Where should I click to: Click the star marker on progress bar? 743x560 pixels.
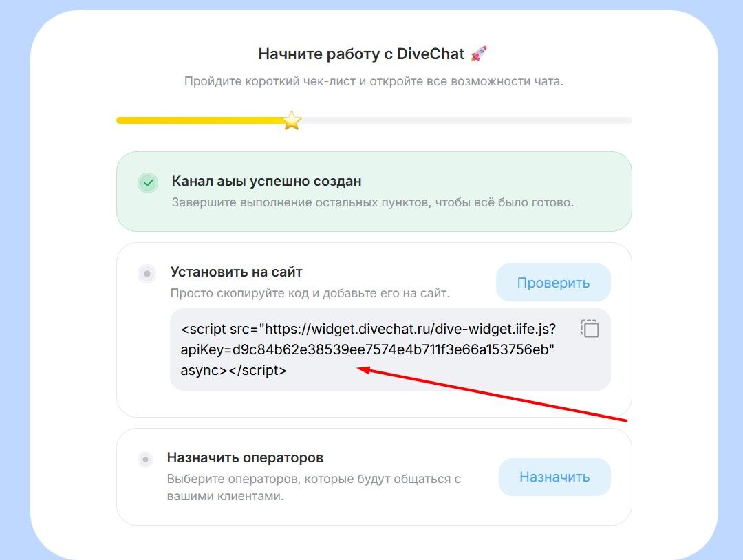tap(292, 120)
